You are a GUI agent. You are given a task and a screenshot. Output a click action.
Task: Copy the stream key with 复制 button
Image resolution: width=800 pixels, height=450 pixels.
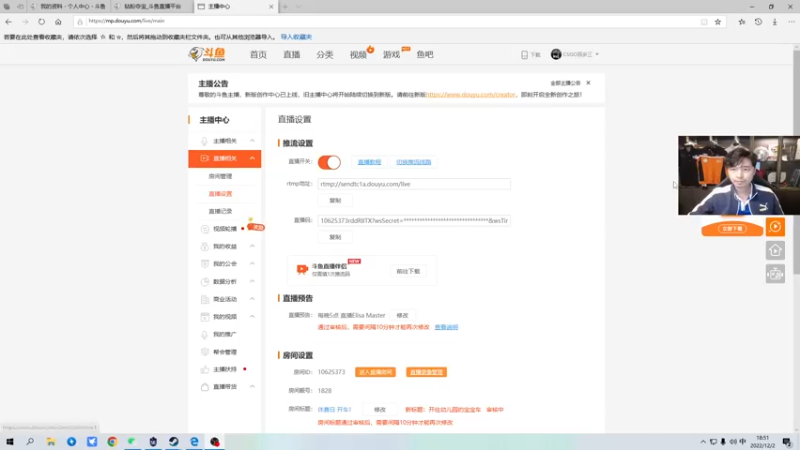[x=335, y=237]
